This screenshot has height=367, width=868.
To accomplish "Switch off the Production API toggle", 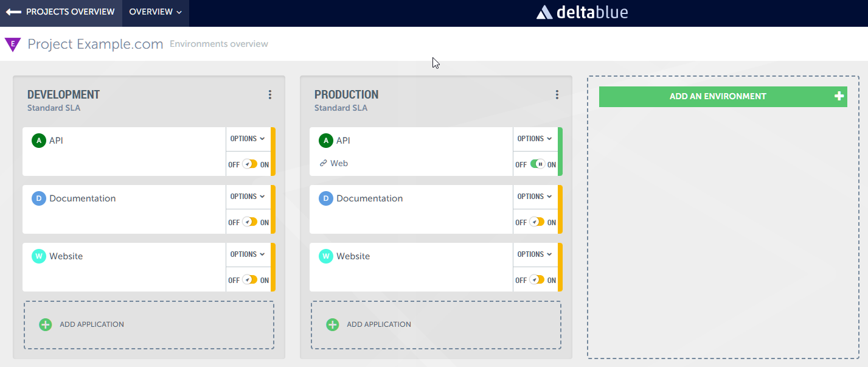I will pos(537,164).
